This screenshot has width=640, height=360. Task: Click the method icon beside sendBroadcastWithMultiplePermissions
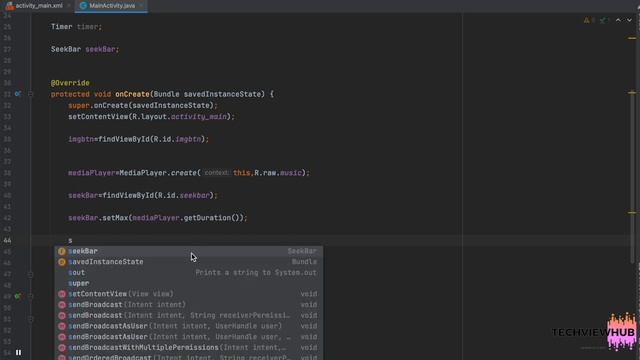coord(62,348)
